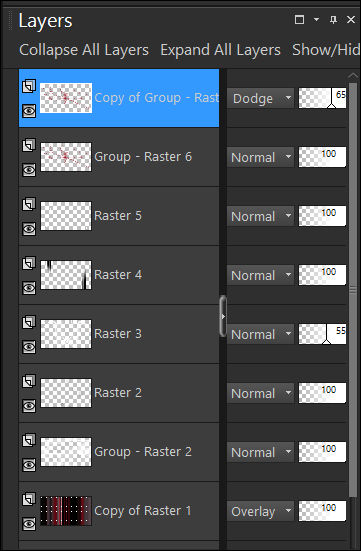Click the float/dock window icon in Layers header

[x=299, y=20]
